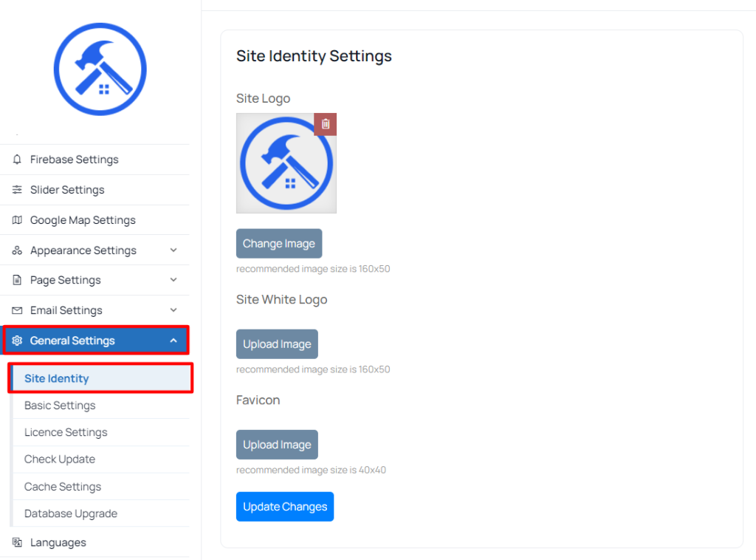Click the red trash icon on site logo
This screenshot has width=756, height=560.
tap(326, 124)
